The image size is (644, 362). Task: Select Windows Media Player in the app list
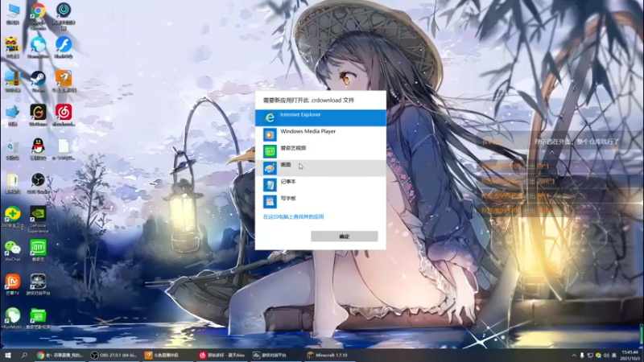(x=320, y=134)
